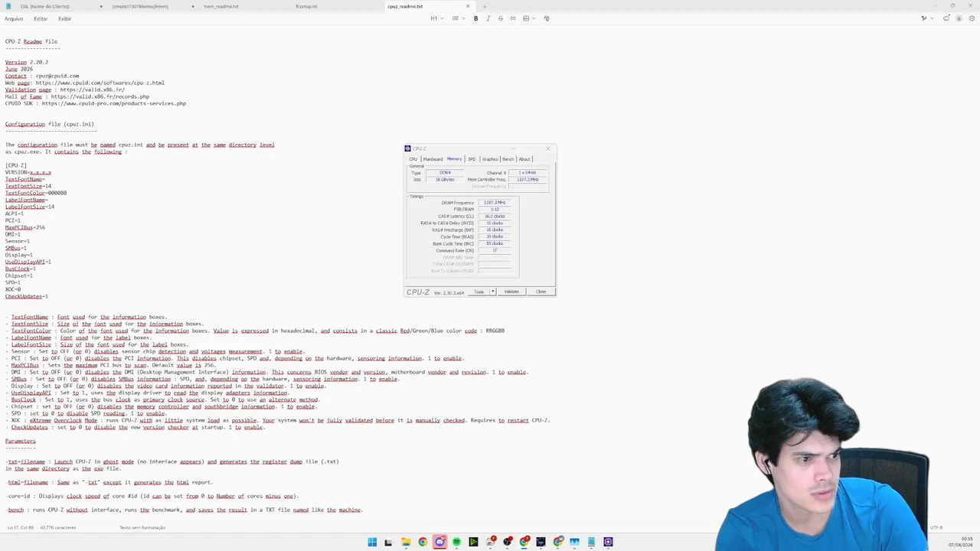Screen dimensions: 980x551
Task: Click the CPU-Z title bar icon
Action: [x=408, y=148]
